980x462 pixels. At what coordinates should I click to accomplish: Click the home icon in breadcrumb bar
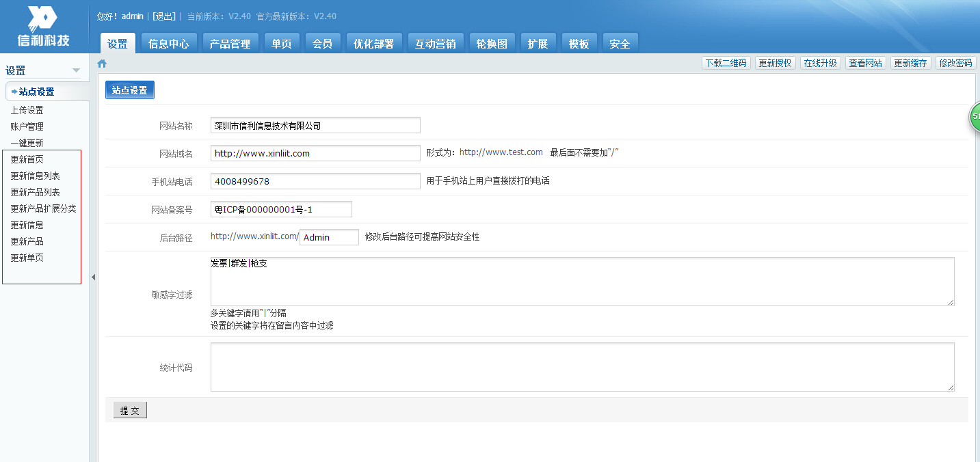102,64
